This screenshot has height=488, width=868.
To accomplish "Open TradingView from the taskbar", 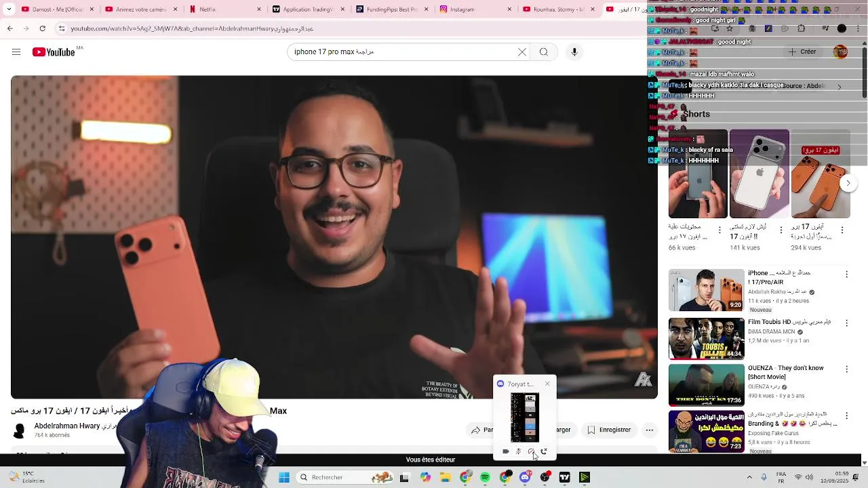I will click(x=564, y=477).
